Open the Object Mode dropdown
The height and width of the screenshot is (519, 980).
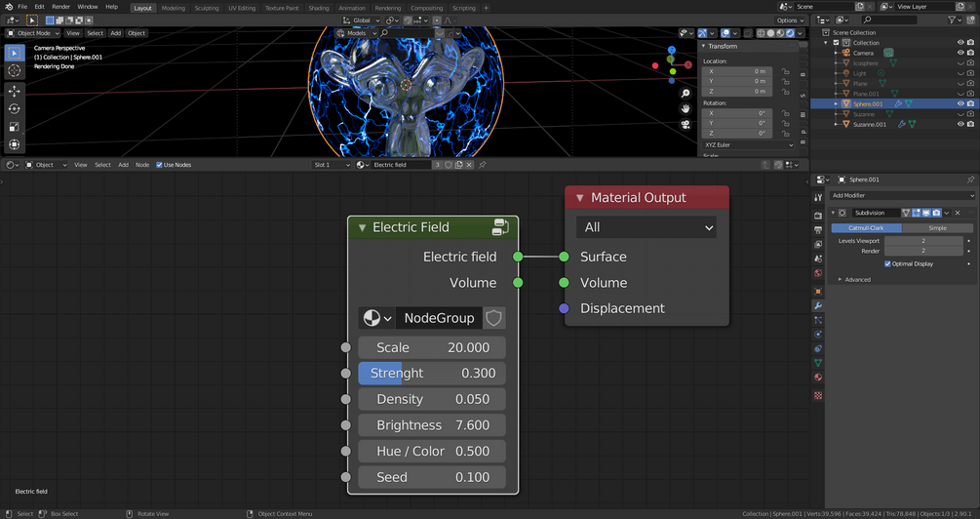[x=33, y=33]
